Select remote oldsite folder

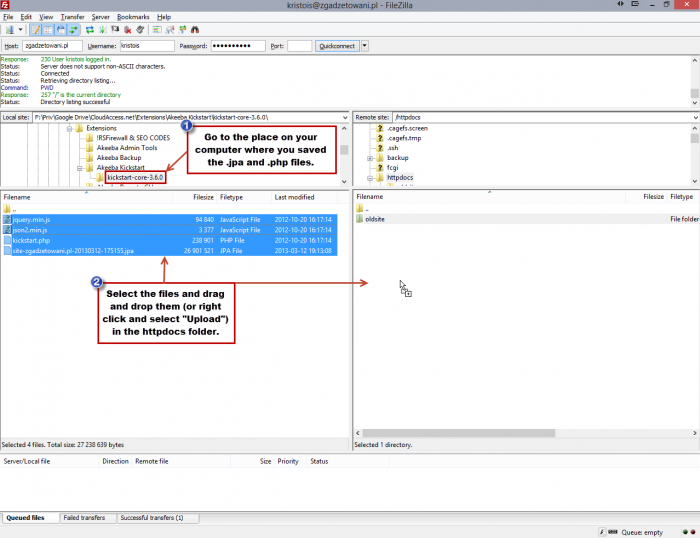pos(528,219)
